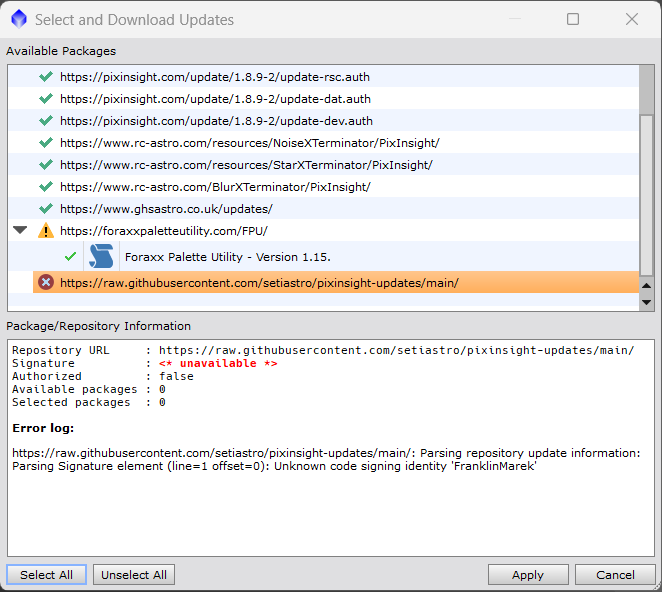Click the PixInsight logo in the title bar
The height and width of the screenshot is (592, 662).
19,19
